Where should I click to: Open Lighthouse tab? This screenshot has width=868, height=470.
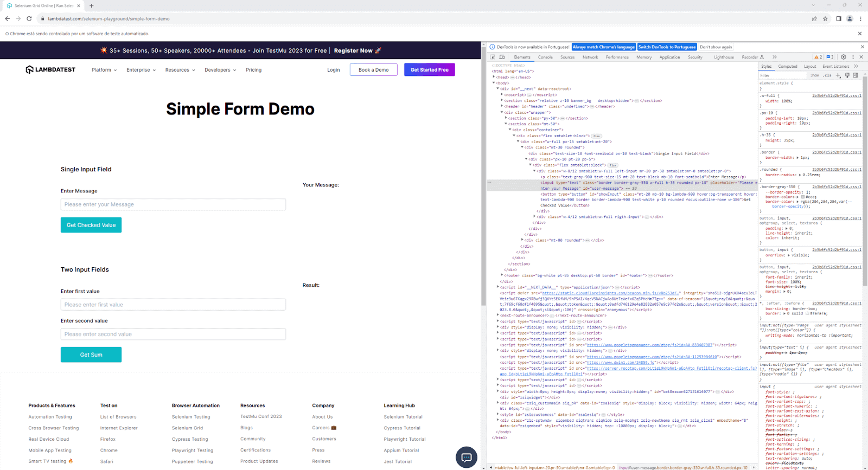point(724,57)
